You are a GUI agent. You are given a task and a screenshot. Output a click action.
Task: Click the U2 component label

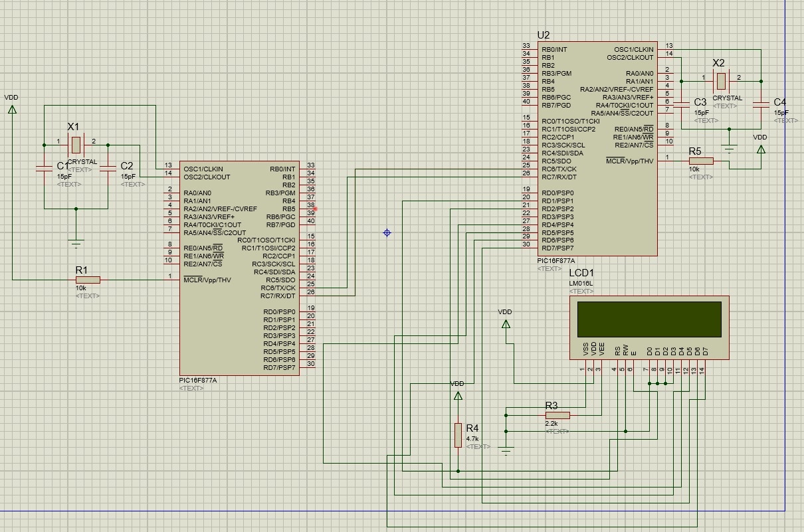pos(544,35)
